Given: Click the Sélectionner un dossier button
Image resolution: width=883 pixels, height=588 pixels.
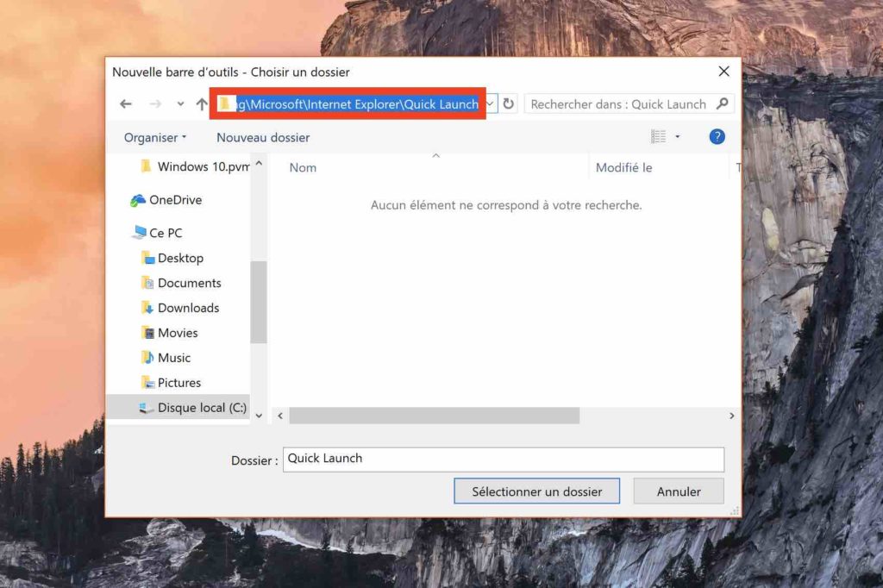Looking at the screenshot, I should tap(536, 491).
